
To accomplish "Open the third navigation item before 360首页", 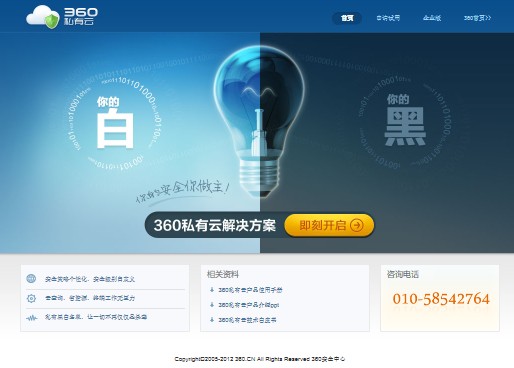I will [x=432, y=18].
